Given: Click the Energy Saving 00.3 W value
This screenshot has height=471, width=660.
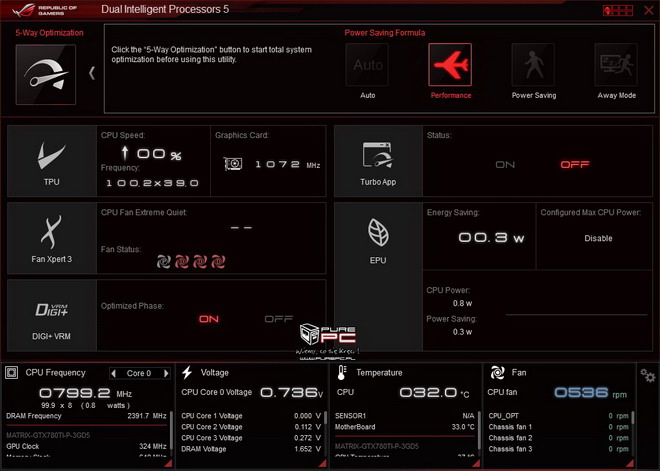Looking at the screenshot, I should click(491, 238).
